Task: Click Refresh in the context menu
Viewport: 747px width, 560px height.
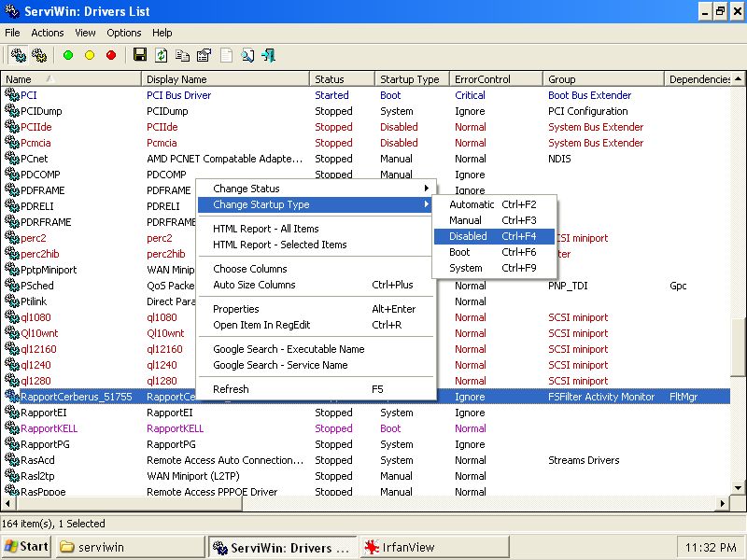Action: 317,389
